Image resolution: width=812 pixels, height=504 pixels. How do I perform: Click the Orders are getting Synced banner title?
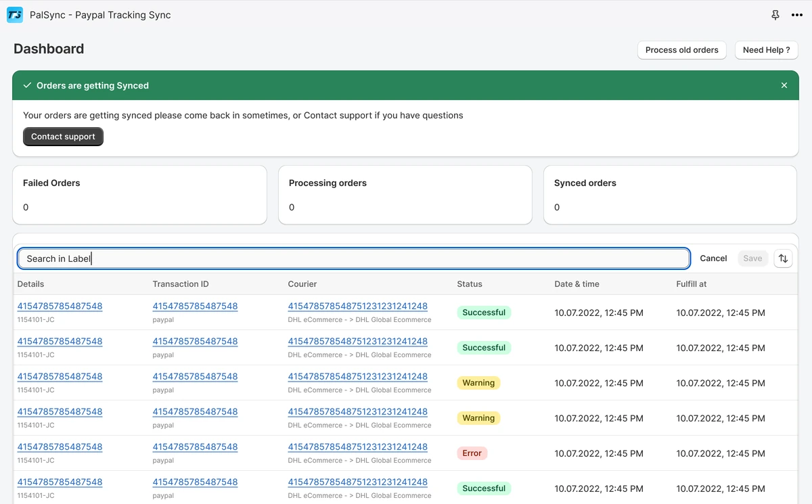[93, 85]
